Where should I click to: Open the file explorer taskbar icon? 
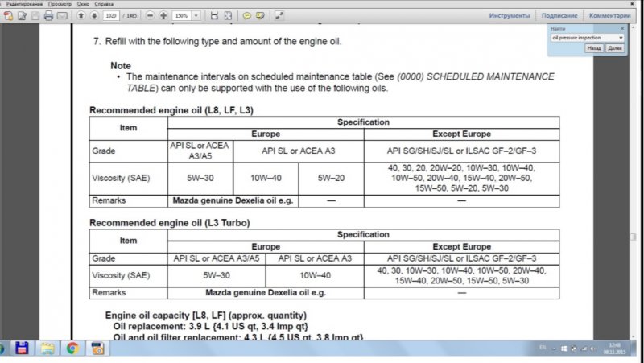[47, 349]
